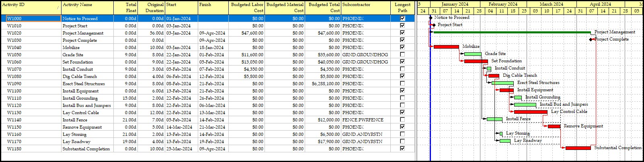
Task: Toggle Longest Path checkbox for Grade Site
Action: pos(402,54)
